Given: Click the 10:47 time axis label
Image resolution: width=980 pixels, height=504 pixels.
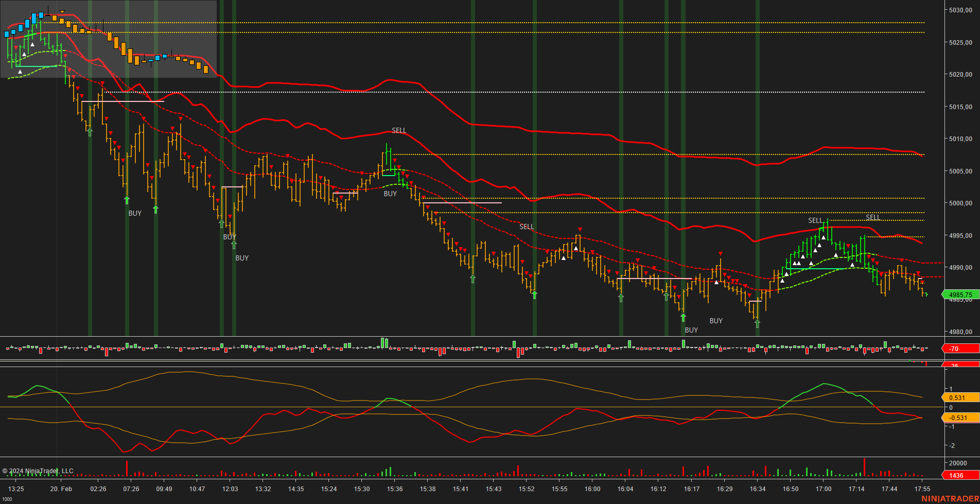Looking at the screenshot, I should point(197,489).
